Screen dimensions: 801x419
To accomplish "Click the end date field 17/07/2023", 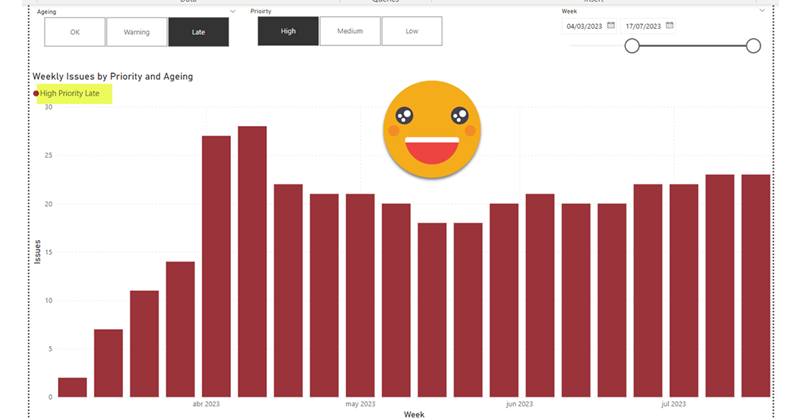I will point(642,26).
